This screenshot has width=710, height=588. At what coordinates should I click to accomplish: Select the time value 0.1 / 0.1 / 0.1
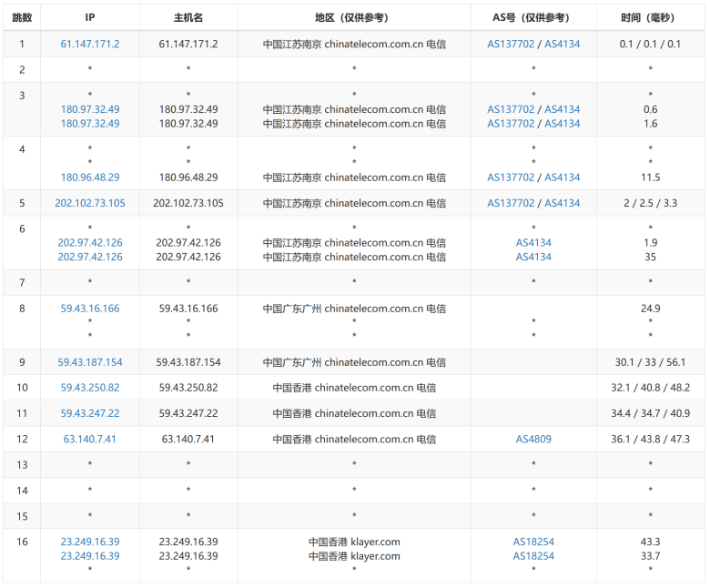[650, 44]
